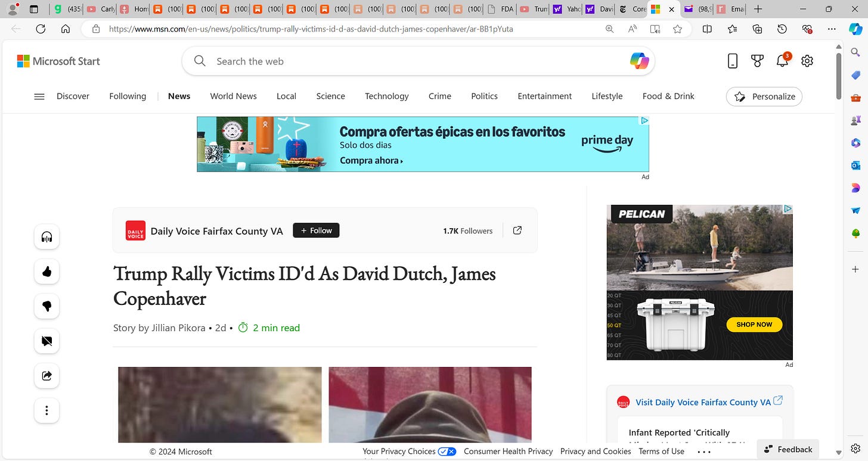Click Read aloud icon in address bar
The height and width of the screenshot is (461, 868).
(x=632, y=29)
